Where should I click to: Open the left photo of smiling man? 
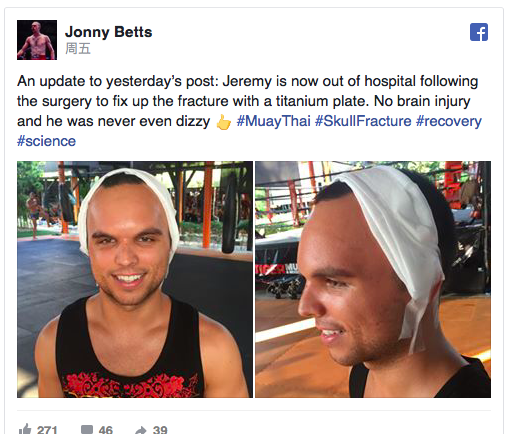(135, 279)
